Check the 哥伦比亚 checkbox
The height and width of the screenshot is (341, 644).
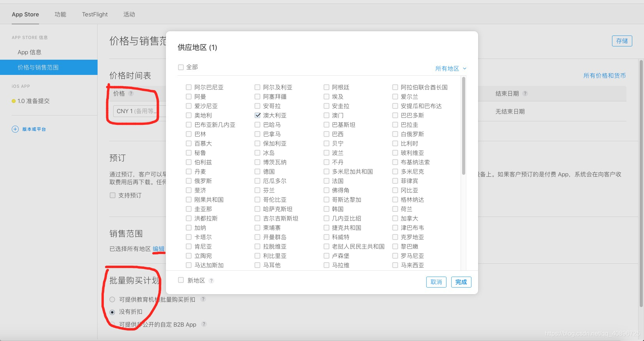pyautogui.click(x=258, y=199)
